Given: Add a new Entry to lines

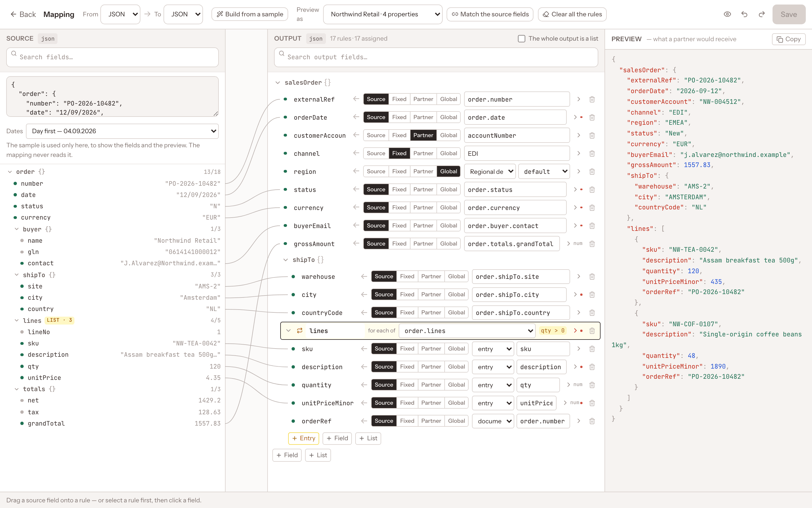Looking at the screenshot, I should (303, 438).
